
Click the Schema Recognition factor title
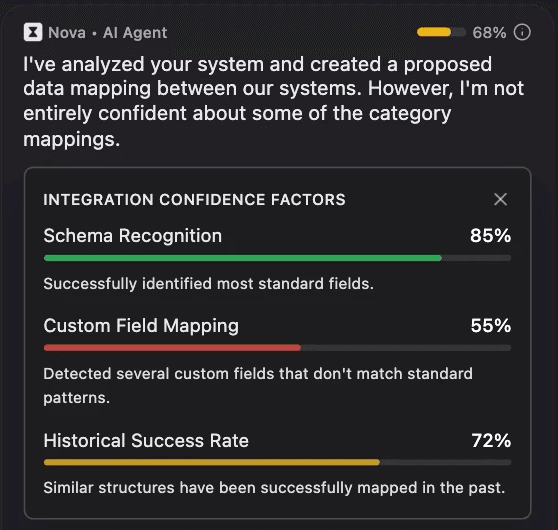(132, 236)
